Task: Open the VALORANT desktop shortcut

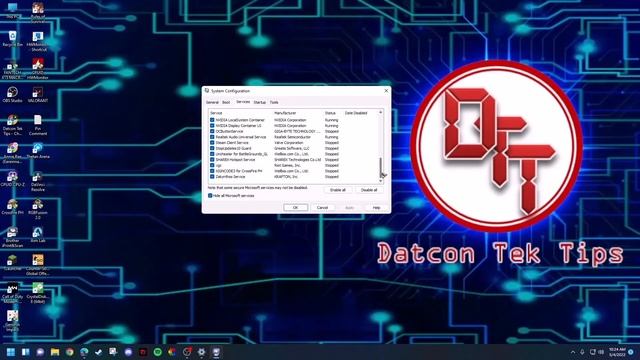Action: pos(38,94)
